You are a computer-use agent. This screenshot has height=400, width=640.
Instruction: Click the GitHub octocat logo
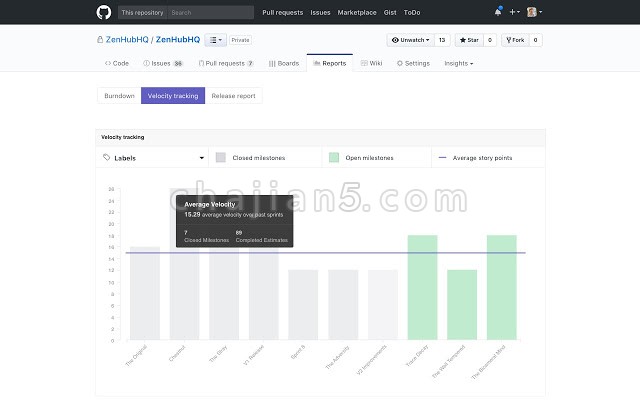coord(104,12)
